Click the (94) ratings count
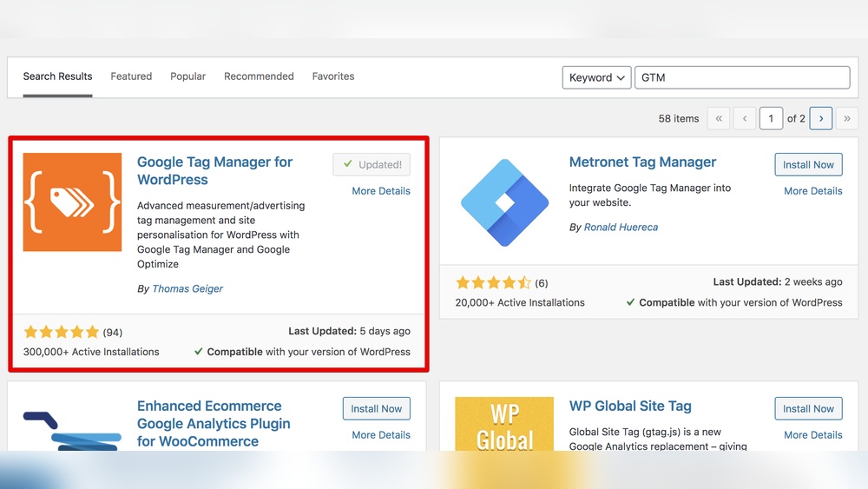This screenshot has width=868, height=489. point(112,333)
